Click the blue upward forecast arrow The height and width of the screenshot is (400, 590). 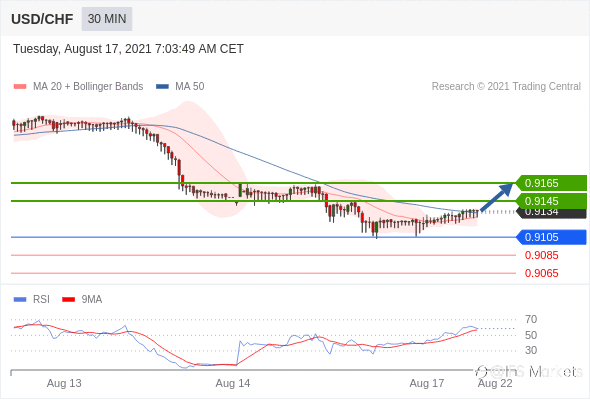tap(497, 197)
